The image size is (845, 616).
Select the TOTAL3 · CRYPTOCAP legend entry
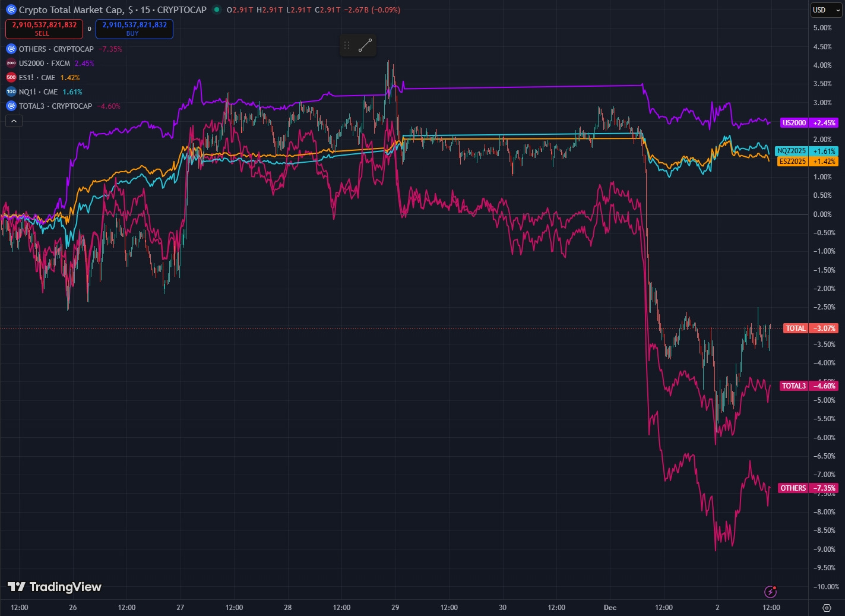[55, 106]
